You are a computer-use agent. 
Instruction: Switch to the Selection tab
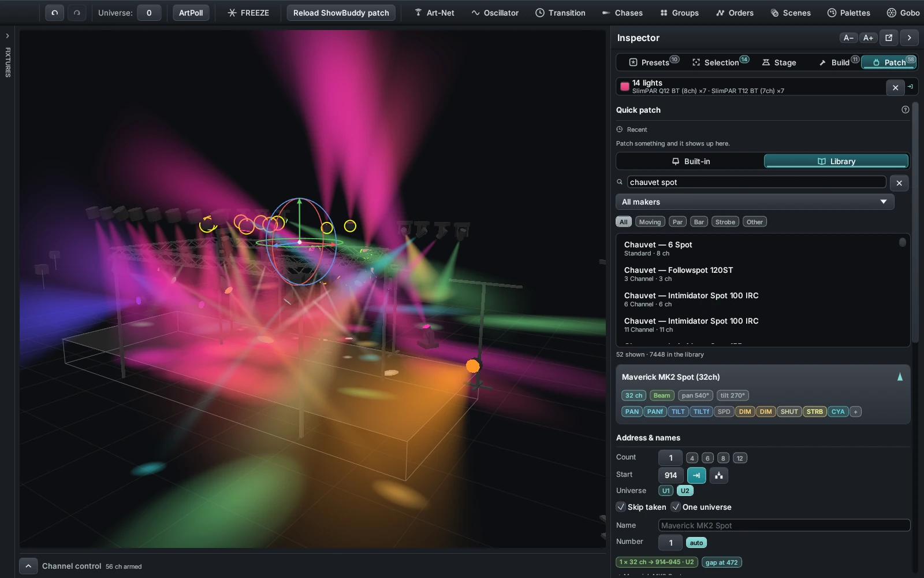(x=720, y=62)
